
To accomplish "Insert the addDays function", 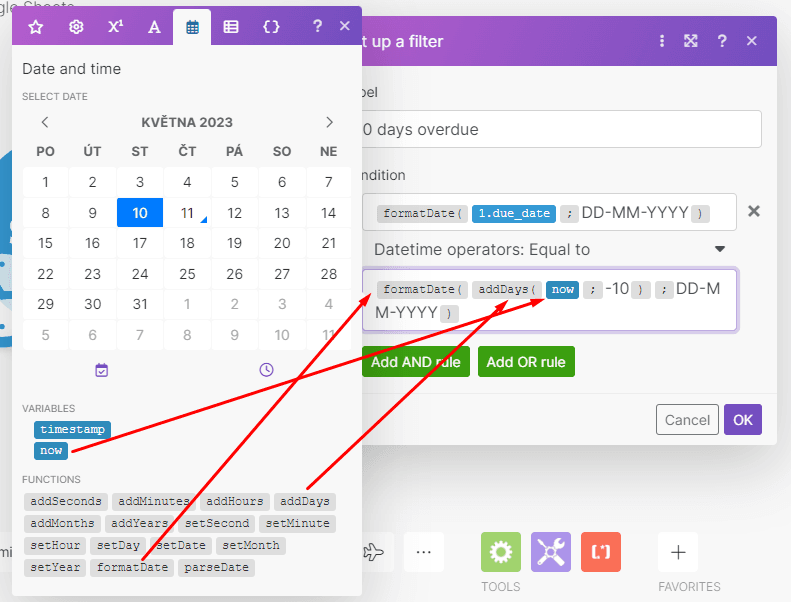I will click(304, 501).
